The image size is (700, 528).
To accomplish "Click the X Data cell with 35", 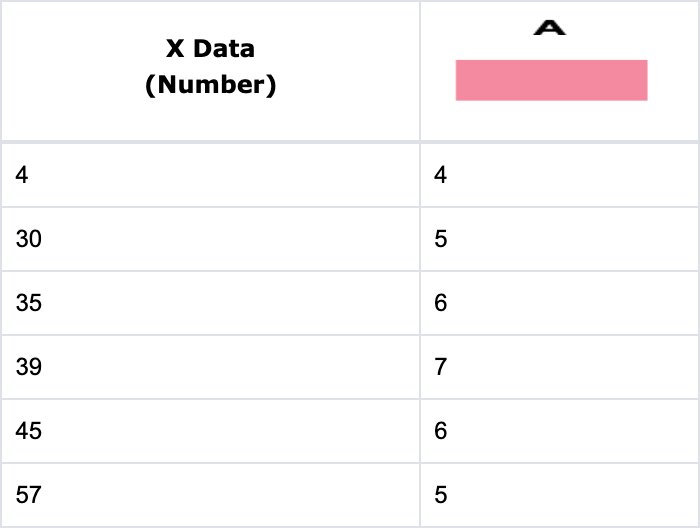I will click(29, 303).
